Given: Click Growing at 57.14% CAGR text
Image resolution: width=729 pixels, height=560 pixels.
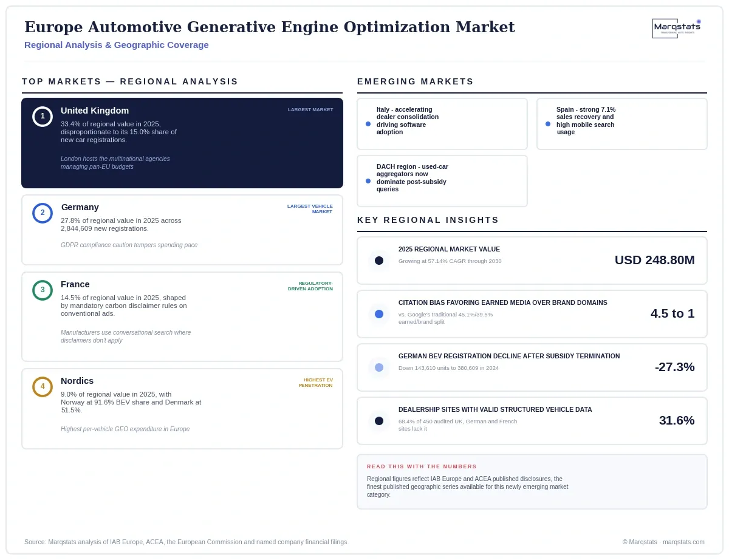Looking at the screenshot, I should (x=450, y=261).
